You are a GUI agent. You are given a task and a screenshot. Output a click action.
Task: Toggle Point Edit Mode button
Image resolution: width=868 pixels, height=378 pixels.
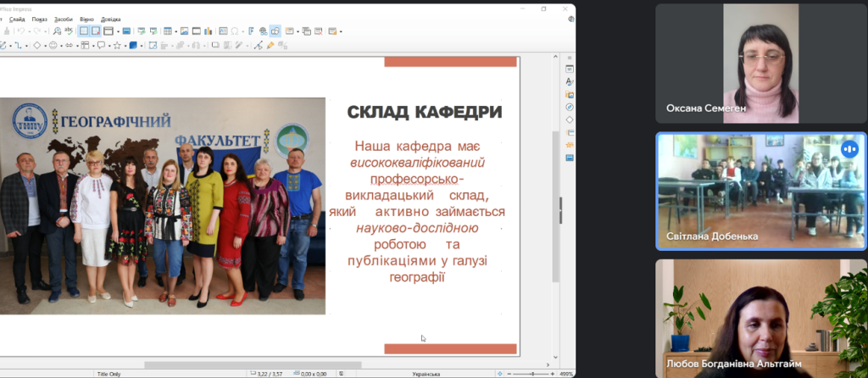tap(258, 46)
